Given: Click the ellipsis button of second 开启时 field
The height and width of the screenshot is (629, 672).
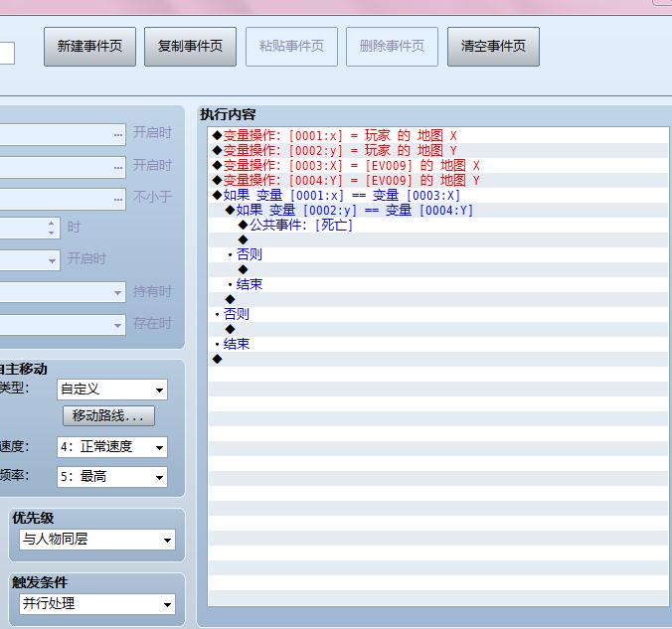Looking at the screenshot, I should (x=118, y=167).
